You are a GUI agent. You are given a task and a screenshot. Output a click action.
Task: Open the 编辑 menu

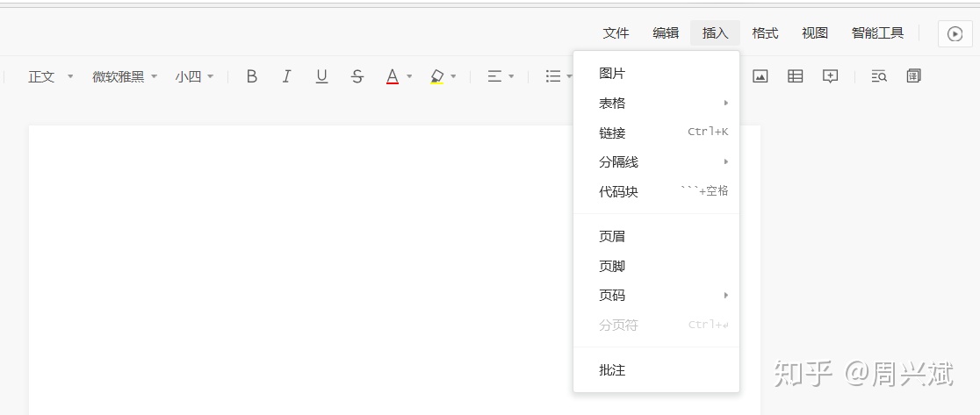pyautogui.click(x=666, y=33)
